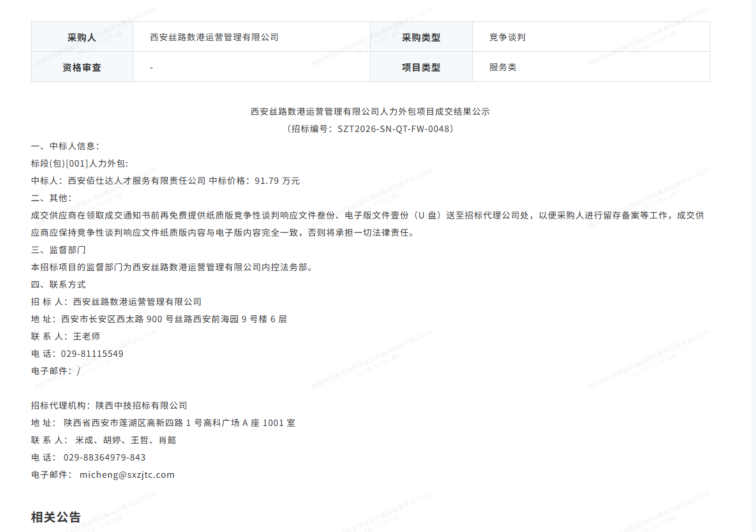This screenshot has height=532, width=756.
Task: Select the 服务类 value cell
Action: tap(502, 67)
